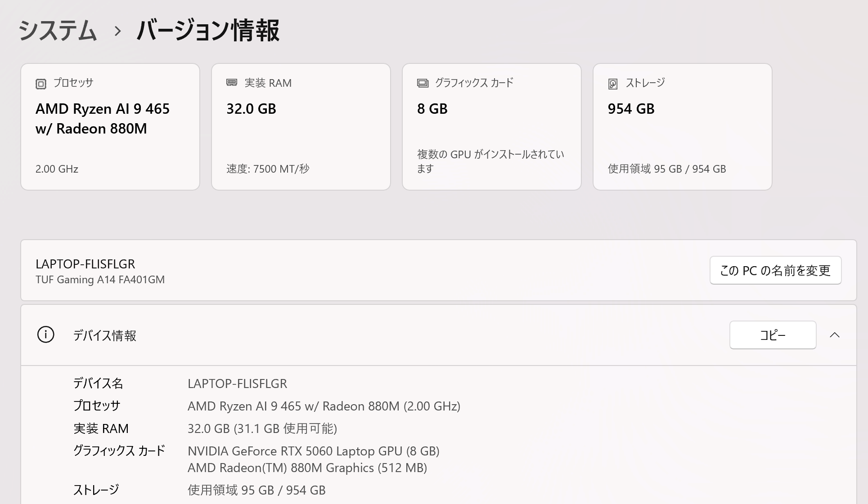
Task: Click the デバイス情報 header row
Action: pos(438,335)
